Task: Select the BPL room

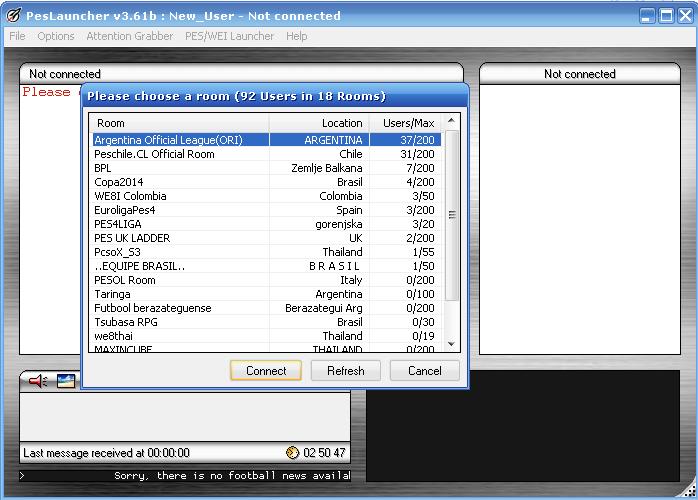Action: point(267,168)
